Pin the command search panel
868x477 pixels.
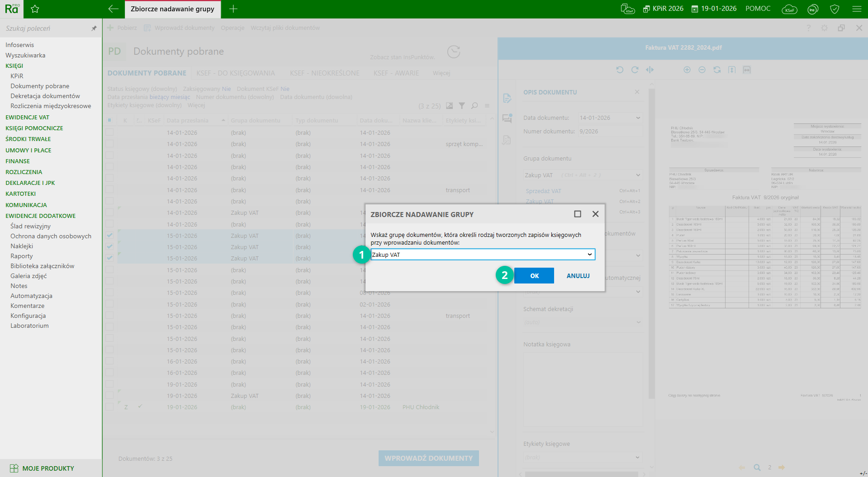(x=94, y=28)
